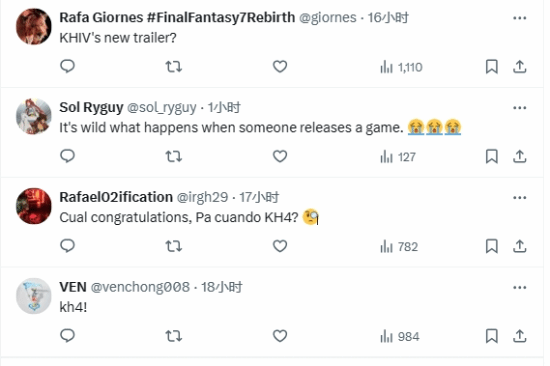
Task: Share Rafael02ification's tweet via upload icon
Action: (519, 246)
